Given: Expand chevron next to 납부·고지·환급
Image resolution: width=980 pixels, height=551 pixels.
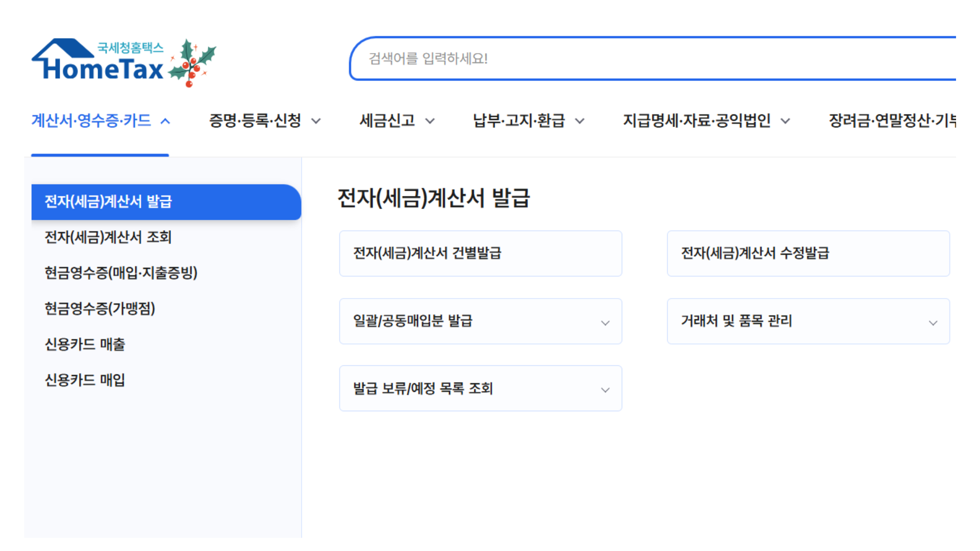Looking at the screenshot, I should coord(580,121).
